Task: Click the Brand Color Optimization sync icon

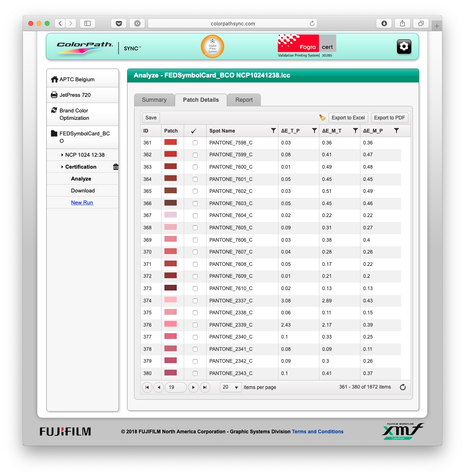Action: [54, 110]
